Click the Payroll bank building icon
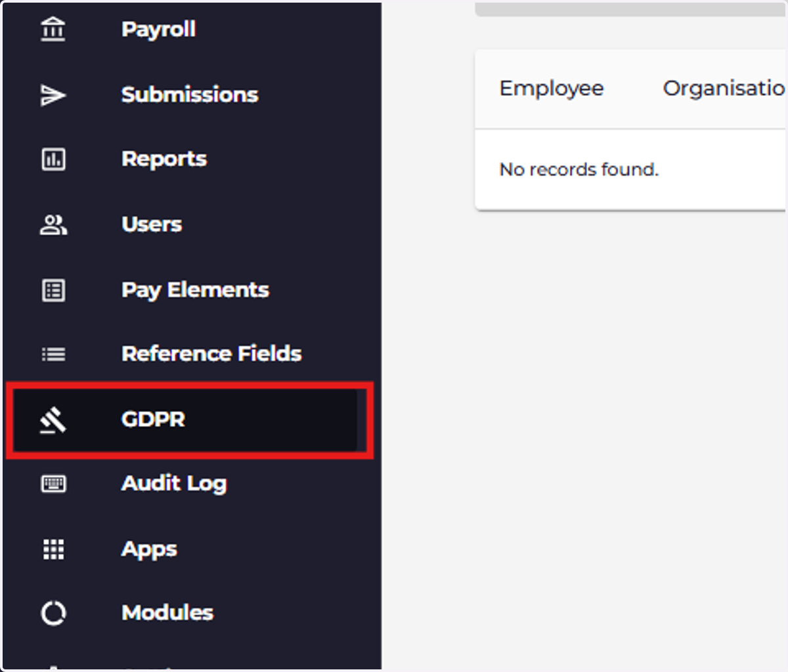The width and height of the screenshot is (788, 672). click(x=53, y=30)
